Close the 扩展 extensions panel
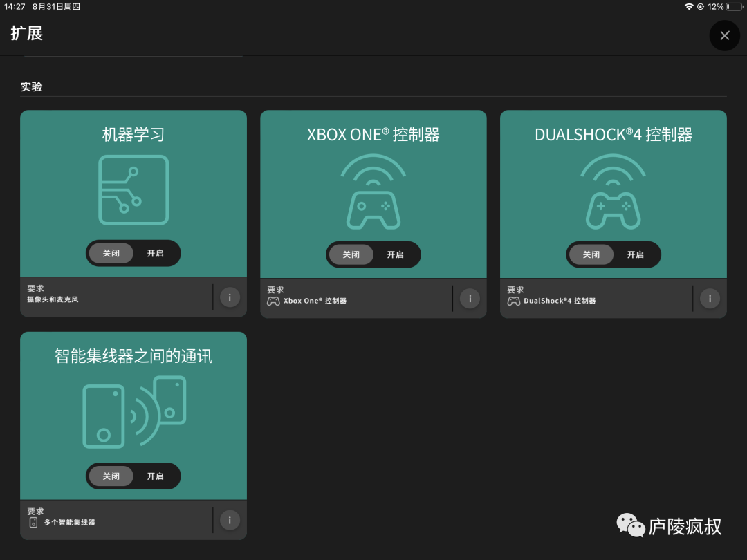The height and width of the screenshot is (560, 747). 724,36
